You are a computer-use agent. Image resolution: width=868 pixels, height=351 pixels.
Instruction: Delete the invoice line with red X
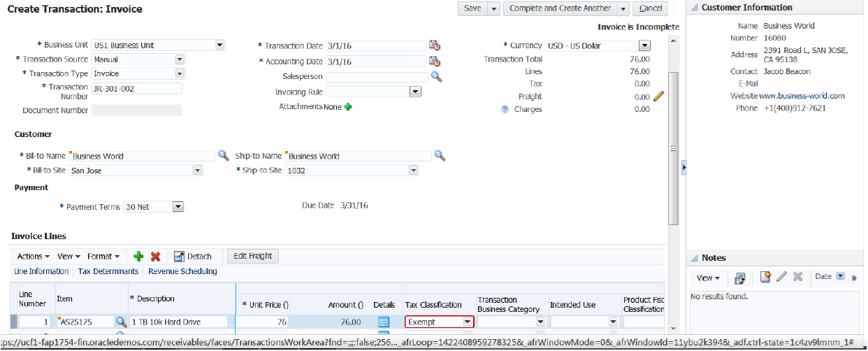coord(156,257)
